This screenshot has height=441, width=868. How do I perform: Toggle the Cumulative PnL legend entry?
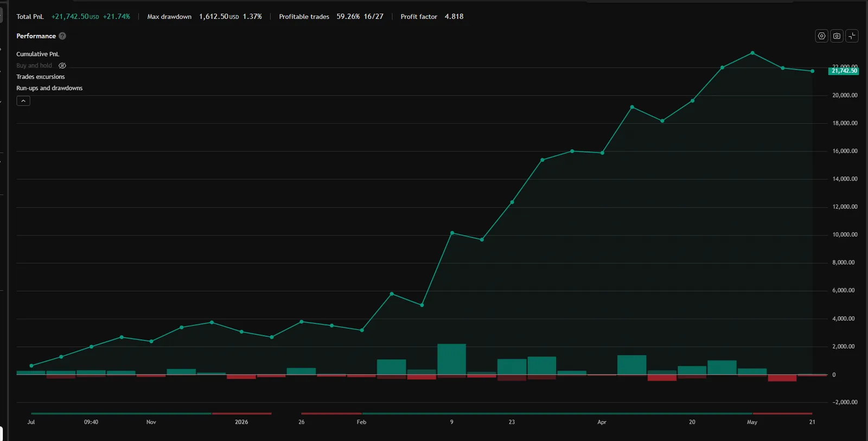pyautogui.click(x=38, y=54)
